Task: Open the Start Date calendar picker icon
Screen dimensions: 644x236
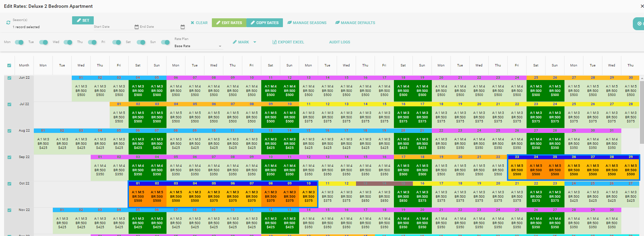Action: [136, 27]
